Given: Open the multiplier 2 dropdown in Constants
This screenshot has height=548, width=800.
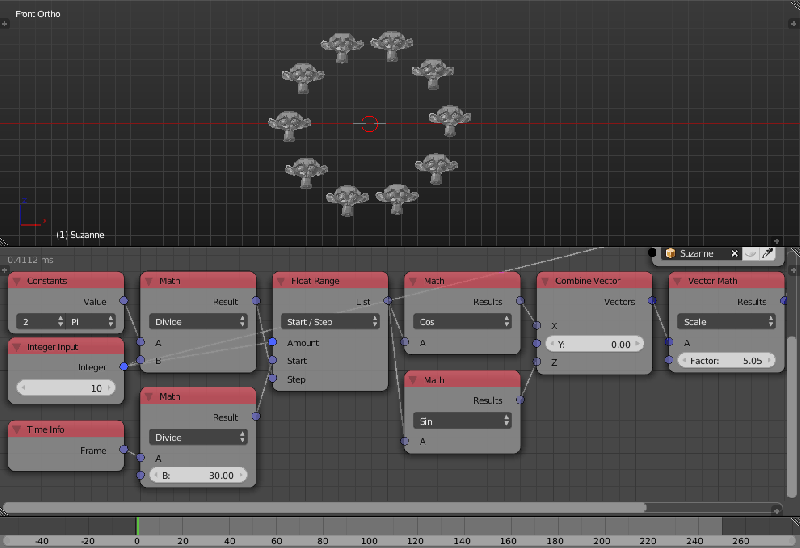Looking at the screenshot, I should click(41, 321).
